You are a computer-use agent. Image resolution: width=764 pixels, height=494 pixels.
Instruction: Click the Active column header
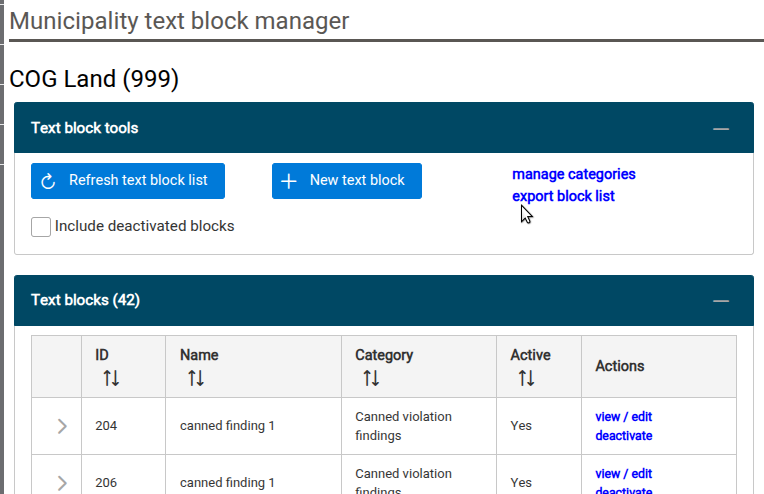pyautogui.click(x=539, y=366)
